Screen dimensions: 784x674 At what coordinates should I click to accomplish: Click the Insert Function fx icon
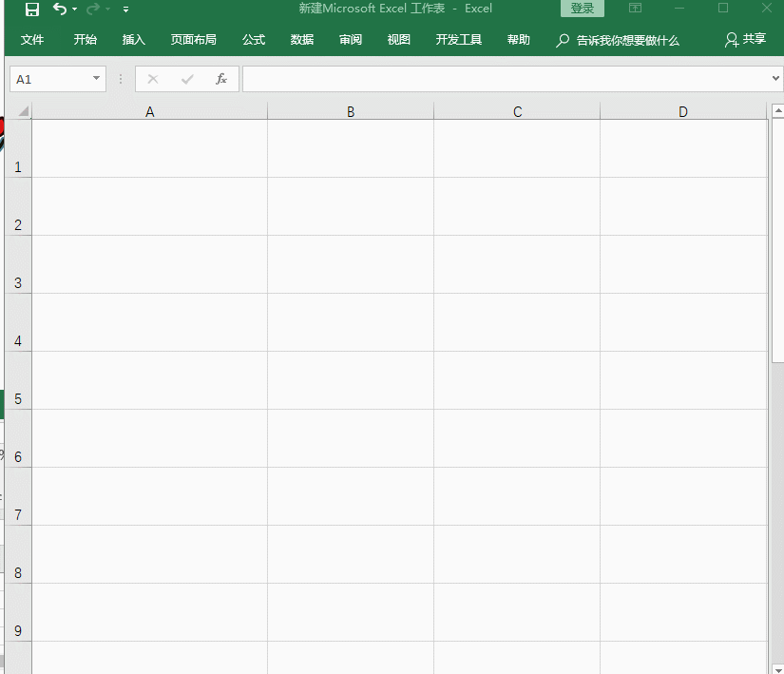(x=221, y=79)
